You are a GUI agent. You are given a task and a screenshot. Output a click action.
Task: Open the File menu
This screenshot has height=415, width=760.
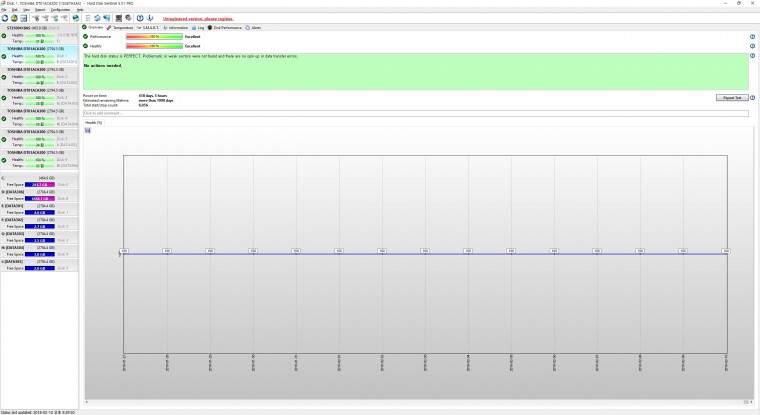click(4, 10)
